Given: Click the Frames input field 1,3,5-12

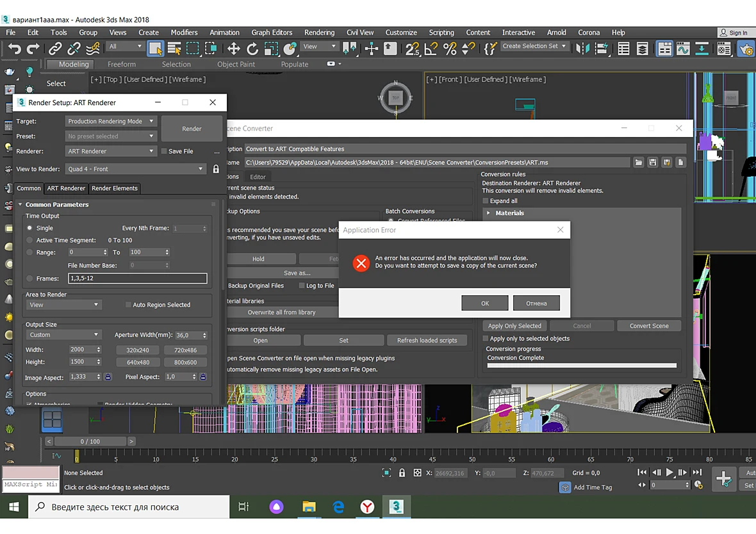Looking at the screenshot, I should coord(138,279).
